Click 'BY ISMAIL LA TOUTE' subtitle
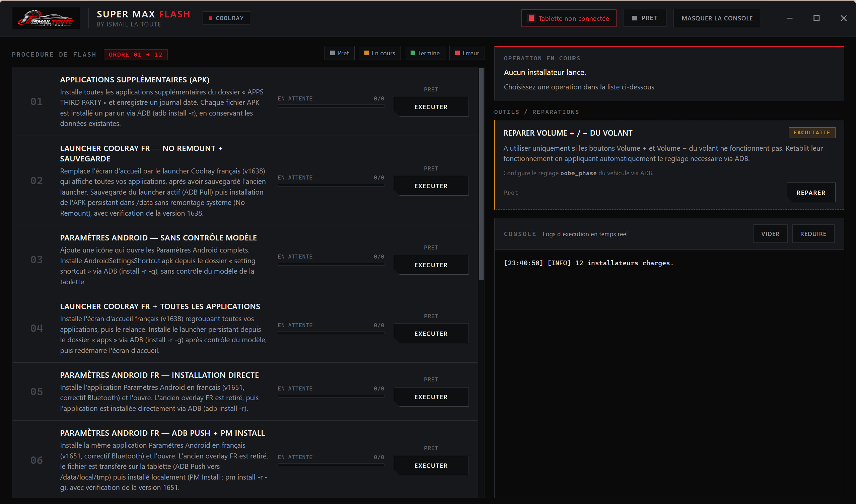856x504 pixels. click(129, 24)
